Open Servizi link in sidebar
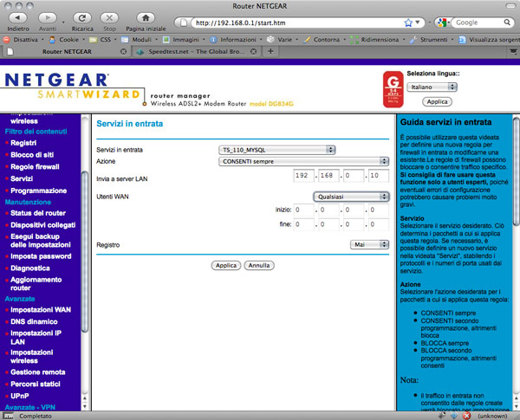Screen dimensions: 520x420 (x=22, y=178)
